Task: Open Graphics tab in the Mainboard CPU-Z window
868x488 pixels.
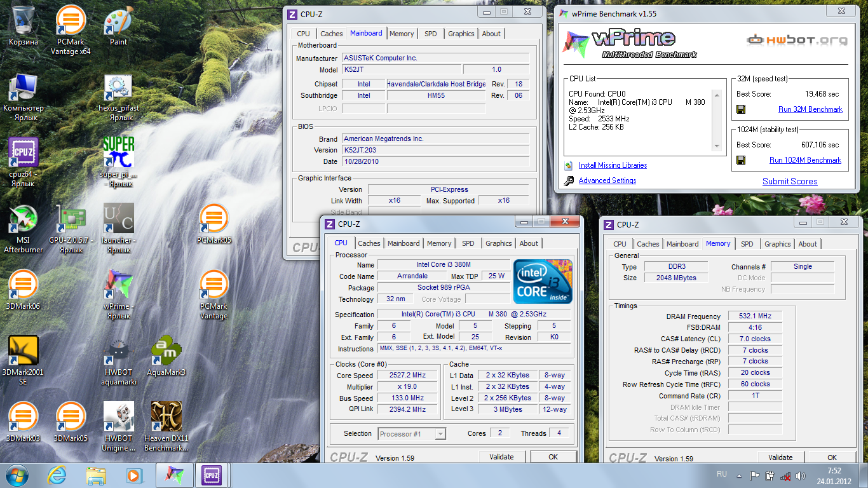Action: pyautogui.click(x=461, y=34)
